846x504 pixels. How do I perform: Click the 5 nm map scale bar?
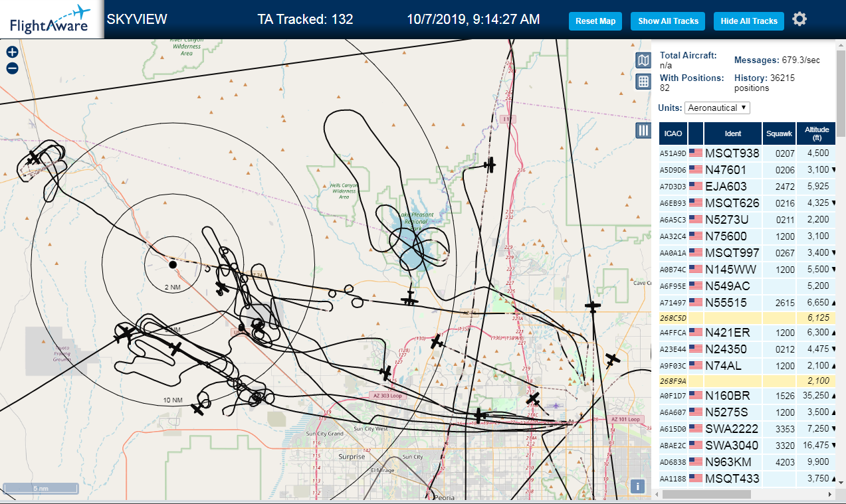(x=41, y=489)
